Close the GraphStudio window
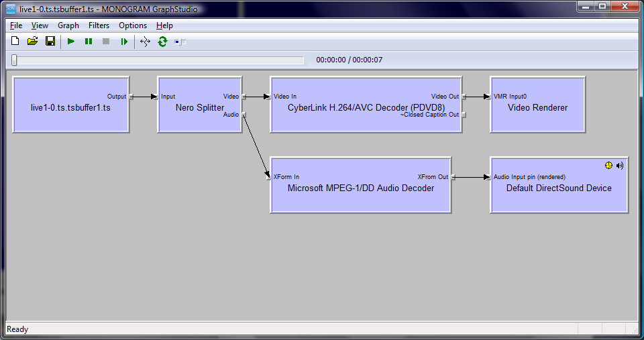This screenshot has height=340, width=644. 625,6
